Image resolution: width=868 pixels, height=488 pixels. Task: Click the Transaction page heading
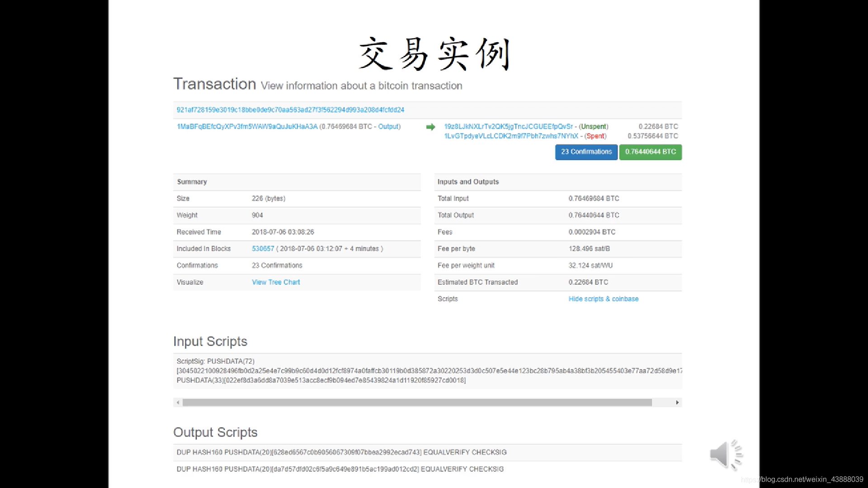215,84
